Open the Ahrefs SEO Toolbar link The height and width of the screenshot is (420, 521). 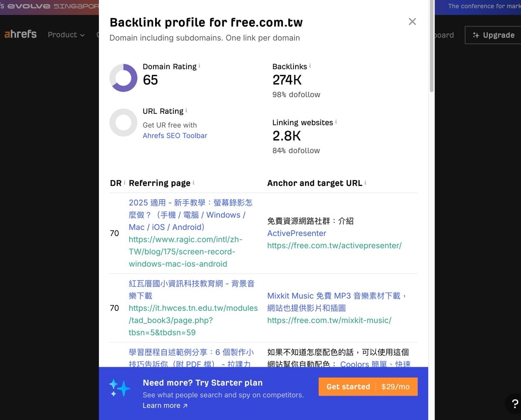click(175, 136)
